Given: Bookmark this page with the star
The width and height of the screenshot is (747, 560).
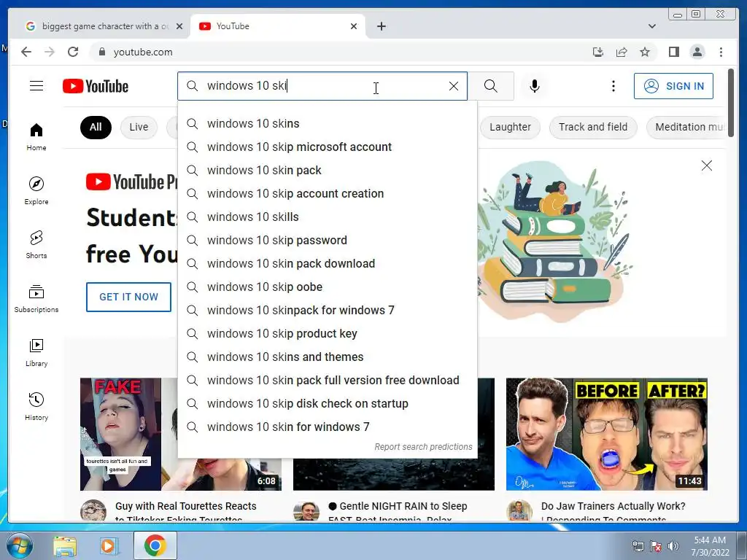Looking at the screenshot, I should [x=645, y=52].
